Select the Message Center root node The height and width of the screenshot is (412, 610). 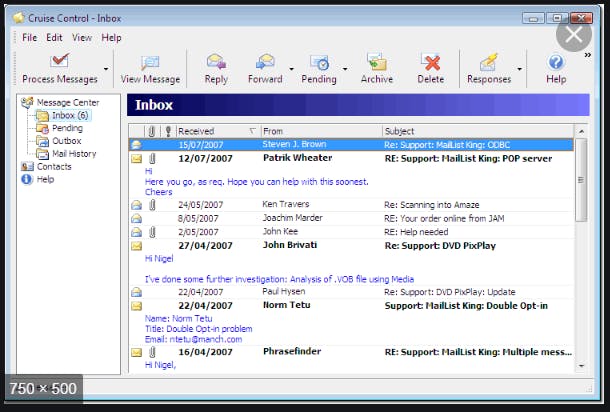click(68, 103)
